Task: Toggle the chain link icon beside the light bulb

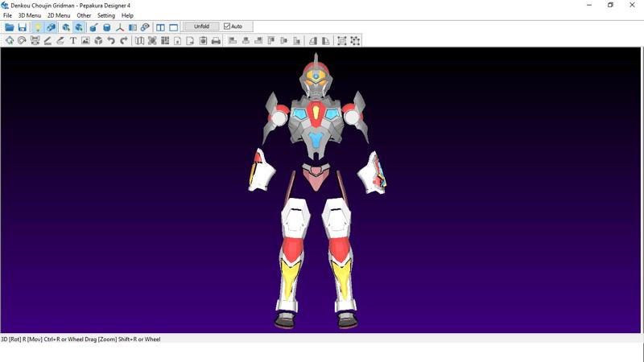Action: (51, 27)
